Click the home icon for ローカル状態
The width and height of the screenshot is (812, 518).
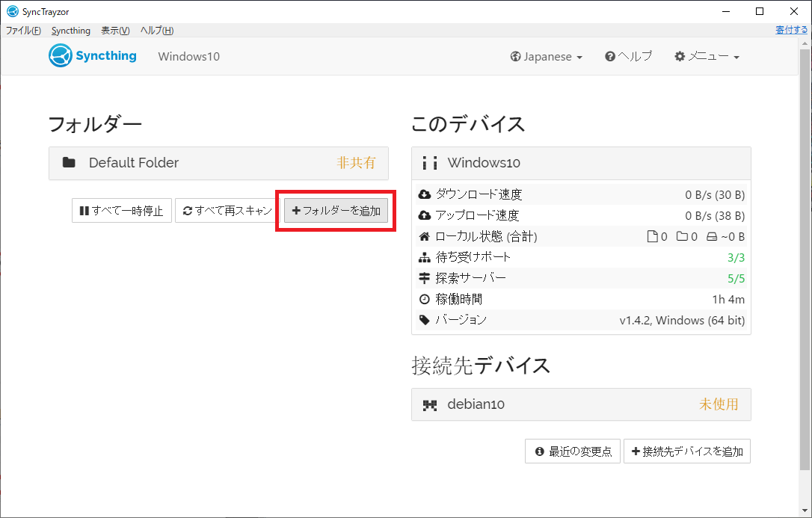[x=424, y=236]
